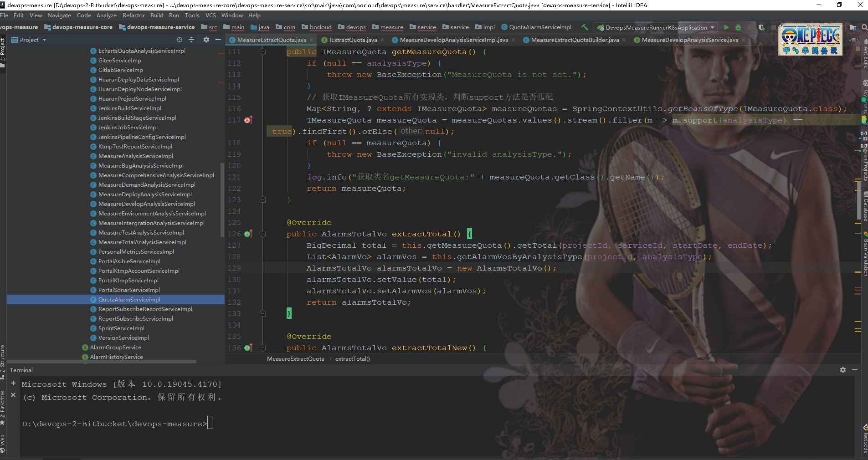This screenshot has width=868, height=460.
Task: Click the impl folder breadcrumb
Action: 485,27
